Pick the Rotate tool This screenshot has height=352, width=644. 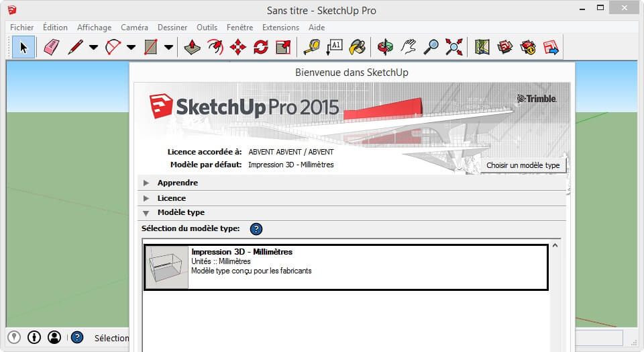click(x=260, y=47)
